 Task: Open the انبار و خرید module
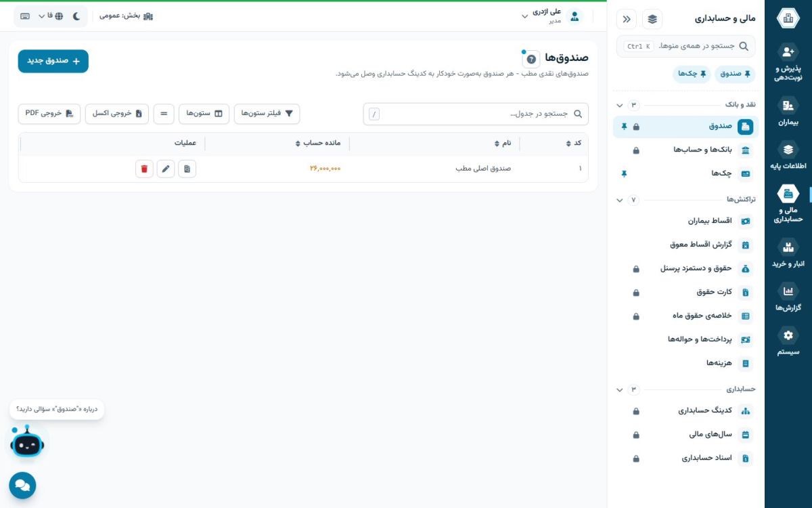click(x=788, y=253)
